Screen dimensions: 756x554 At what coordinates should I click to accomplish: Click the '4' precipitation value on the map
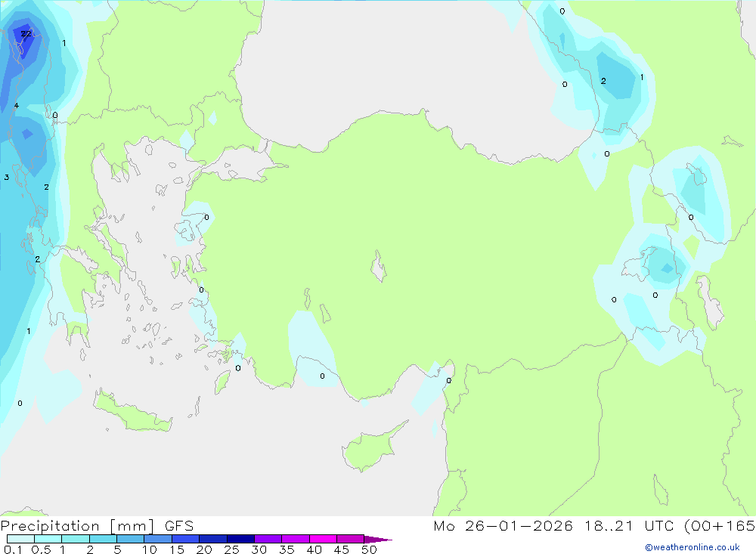(17, 105)
